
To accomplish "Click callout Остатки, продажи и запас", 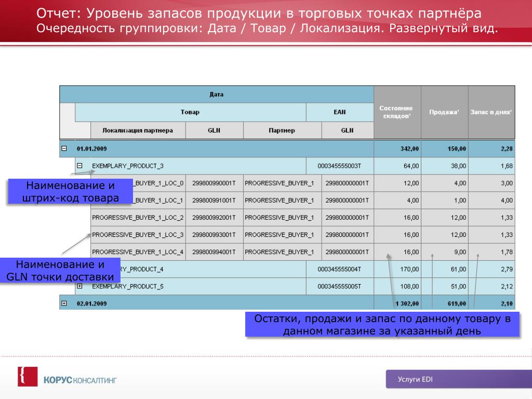I will (x=382, y=324).
